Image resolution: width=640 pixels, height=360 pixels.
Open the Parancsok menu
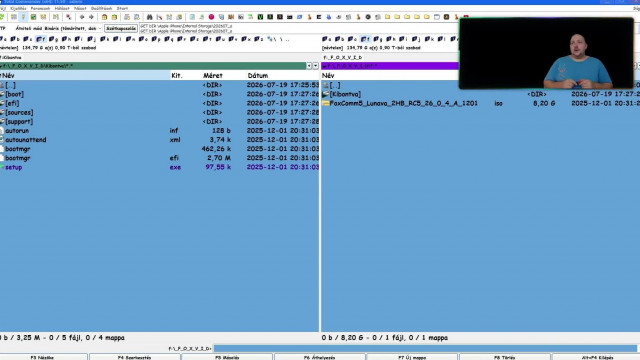pyautogui.click(x=40, y=8)
